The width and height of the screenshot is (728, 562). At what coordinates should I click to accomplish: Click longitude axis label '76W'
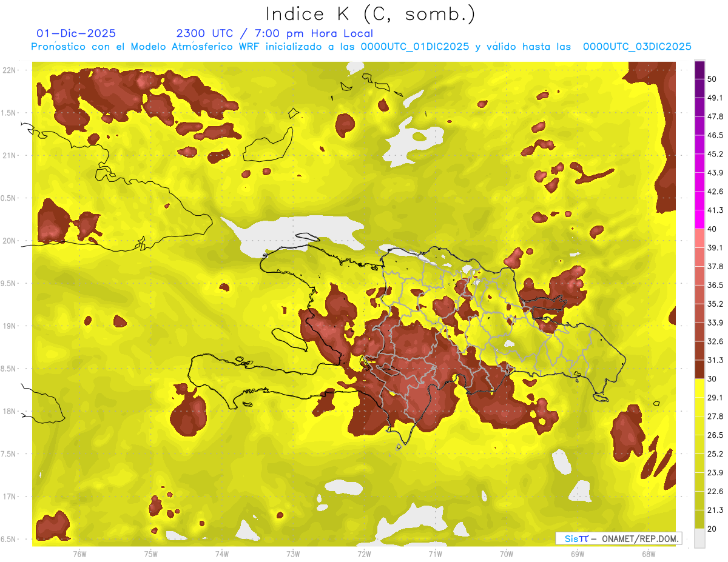pyautogui.click(x=79, y=554)
